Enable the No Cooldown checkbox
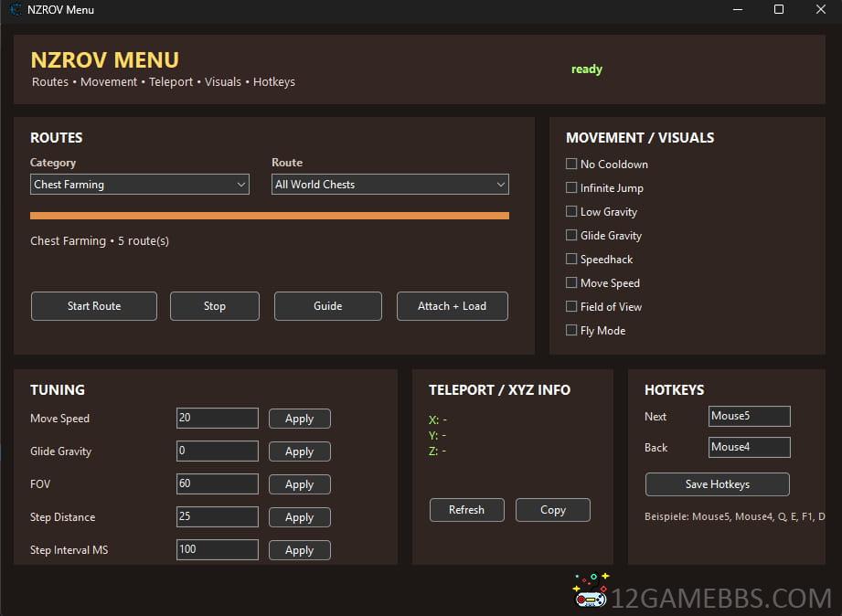 [571, 164]
